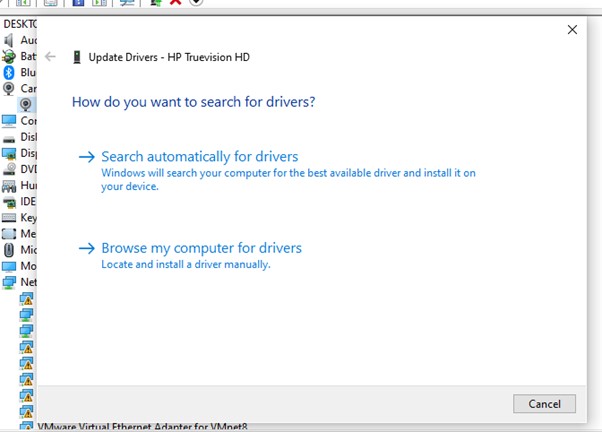Select VMware Virtual Ethernet Adapter for VMnet8
Image resolution: width=602 pixels, height=432 pixels.
click(142, 426)
